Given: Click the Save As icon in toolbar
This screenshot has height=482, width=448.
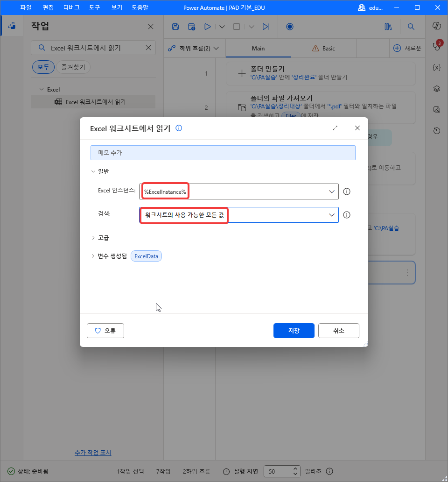Looking at the screenshot, I should point(192,27).
